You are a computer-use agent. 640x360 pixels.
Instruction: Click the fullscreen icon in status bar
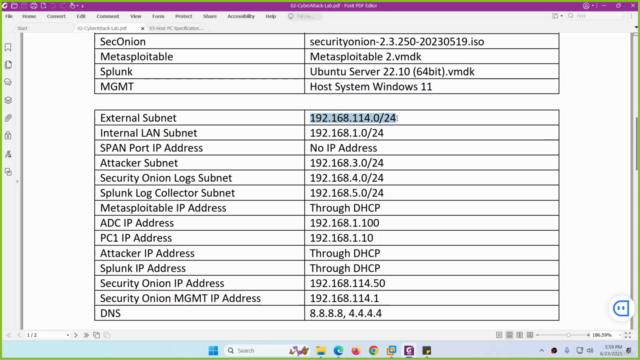click(628, 335)
